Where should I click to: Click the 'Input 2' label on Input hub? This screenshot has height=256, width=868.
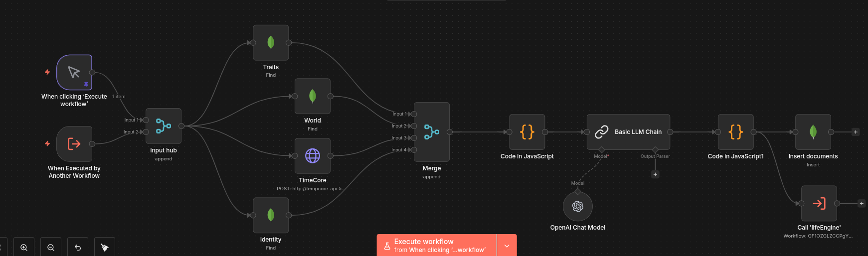click(x=131, y=132)
